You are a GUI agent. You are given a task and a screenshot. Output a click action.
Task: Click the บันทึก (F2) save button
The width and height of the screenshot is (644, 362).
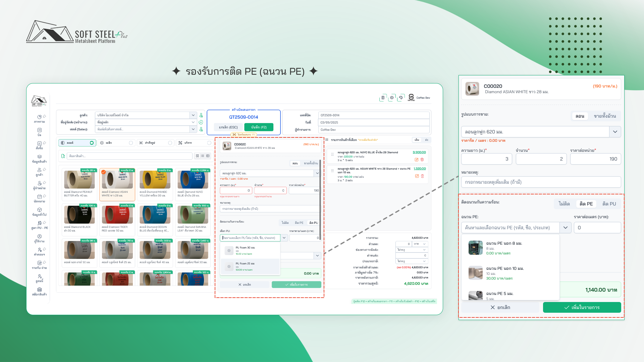(x=259, y=127)
